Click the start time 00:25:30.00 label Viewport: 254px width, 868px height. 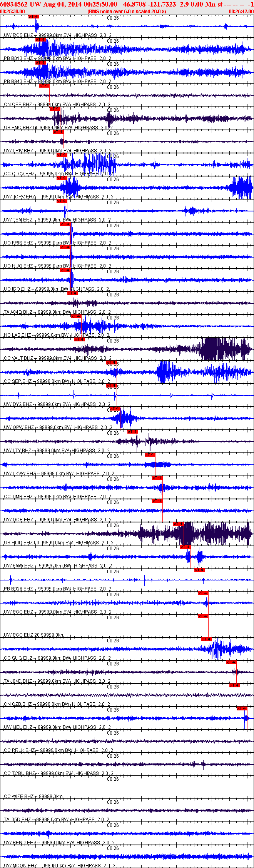[x=13, y=12]
